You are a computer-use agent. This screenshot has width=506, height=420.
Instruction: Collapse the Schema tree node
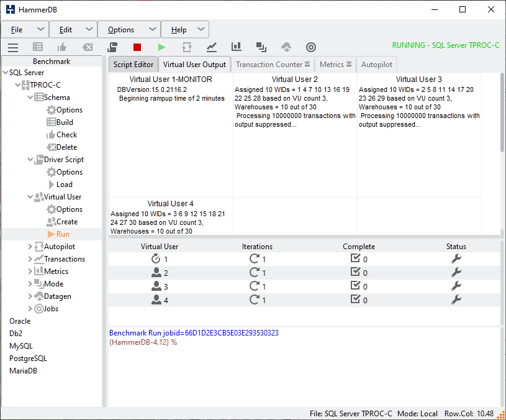pyautogui.click(x=30, y=97)
